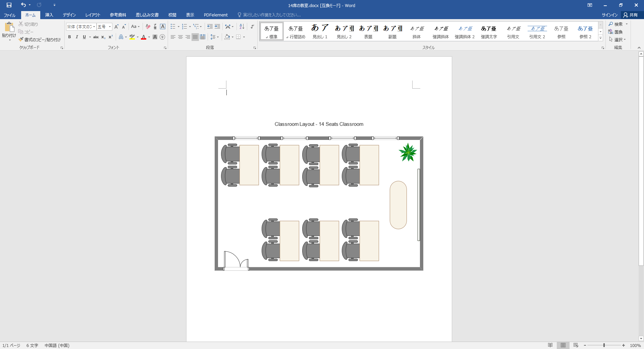Click the Grow Font size icon
The height and width of the screenshot is (349, 644).
[x=116, y=27]
